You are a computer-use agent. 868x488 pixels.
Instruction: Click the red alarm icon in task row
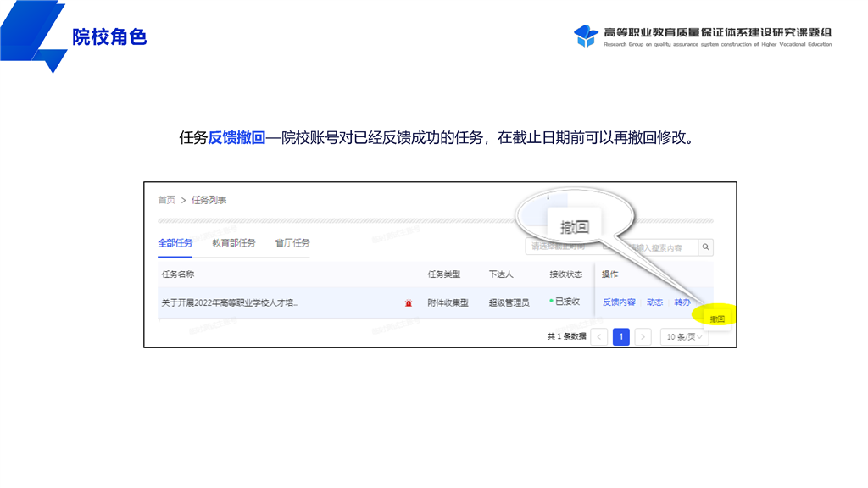coord(409,303)
